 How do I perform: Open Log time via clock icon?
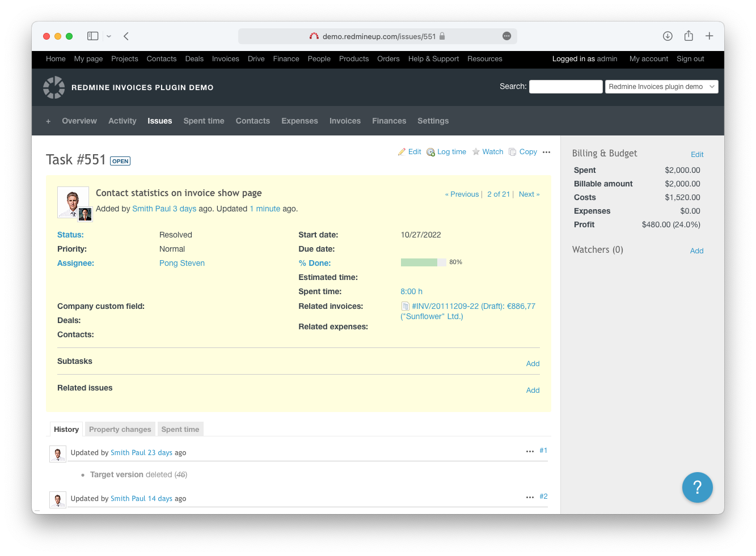(x=431, y=152)
